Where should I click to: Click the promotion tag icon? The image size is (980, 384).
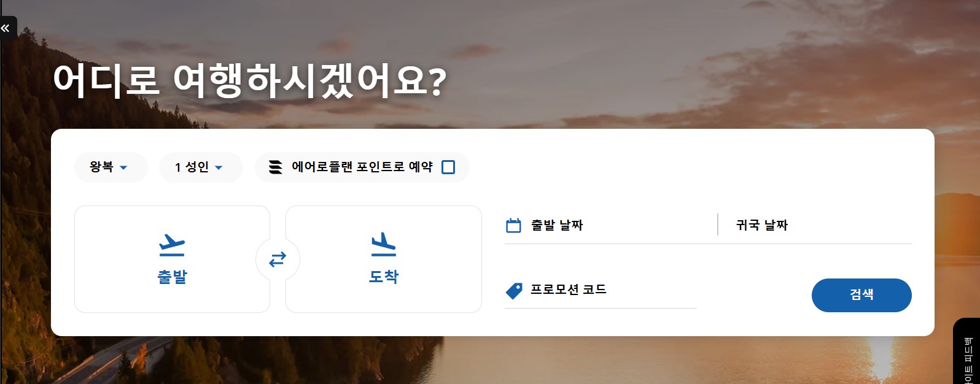coord(514,291)
